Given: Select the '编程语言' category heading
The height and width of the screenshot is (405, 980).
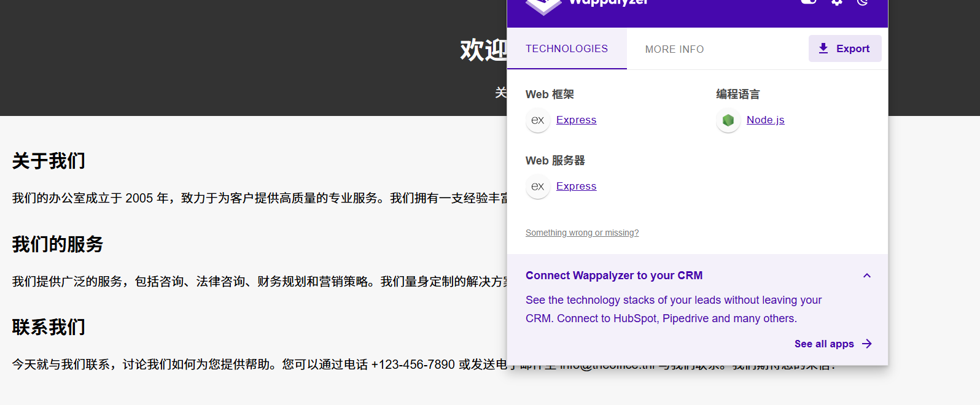Looking at the screenshot, I should tap(737, 94).
